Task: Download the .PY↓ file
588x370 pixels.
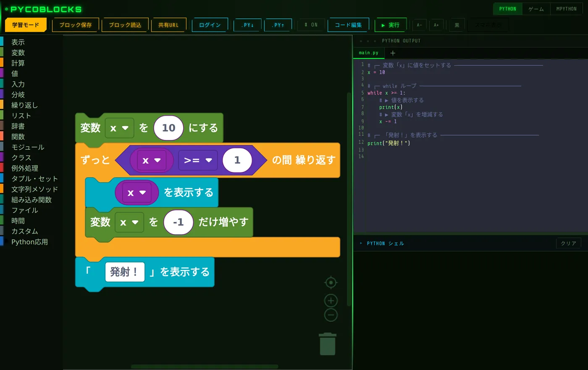Action: 247,25
